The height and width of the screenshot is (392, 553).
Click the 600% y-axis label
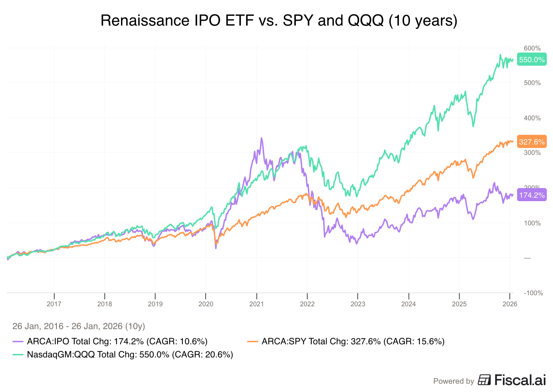(532, 48)
